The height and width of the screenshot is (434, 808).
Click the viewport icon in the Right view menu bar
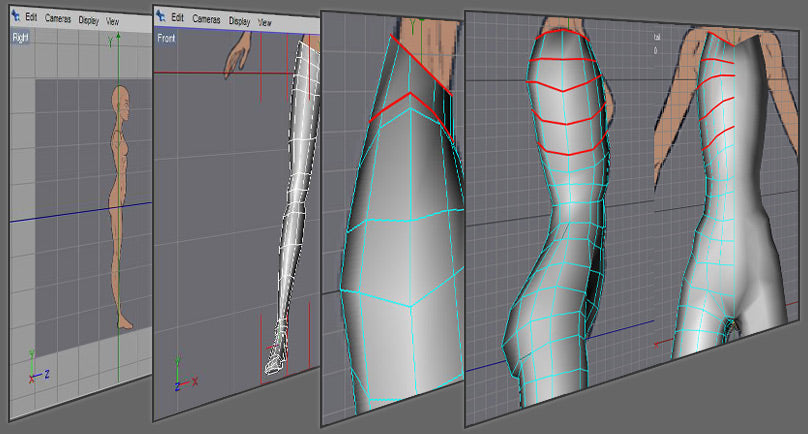click(15, 16)
